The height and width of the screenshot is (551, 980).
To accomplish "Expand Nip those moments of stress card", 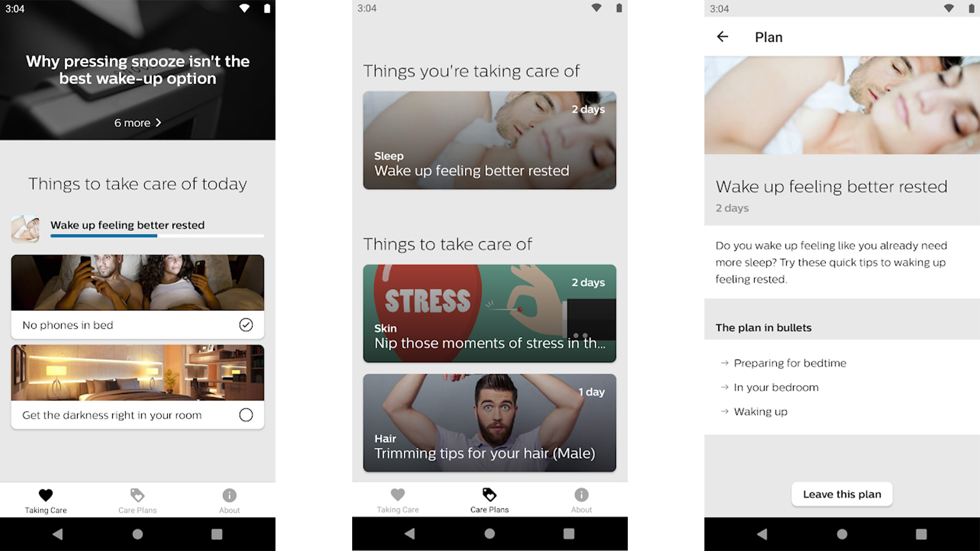I will (x=488, y=313).
